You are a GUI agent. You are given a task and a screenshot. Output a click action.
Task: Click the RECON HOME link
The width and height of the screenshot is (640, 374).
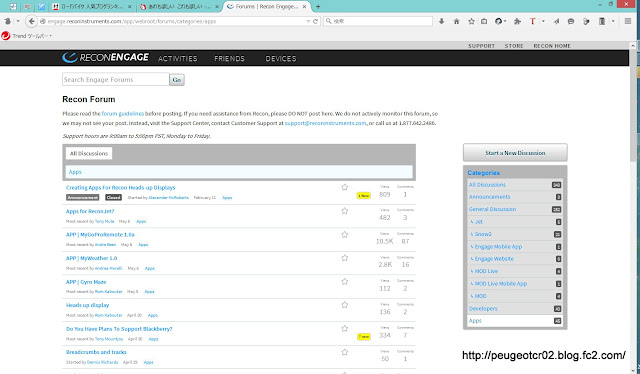(x=552, y=46)
